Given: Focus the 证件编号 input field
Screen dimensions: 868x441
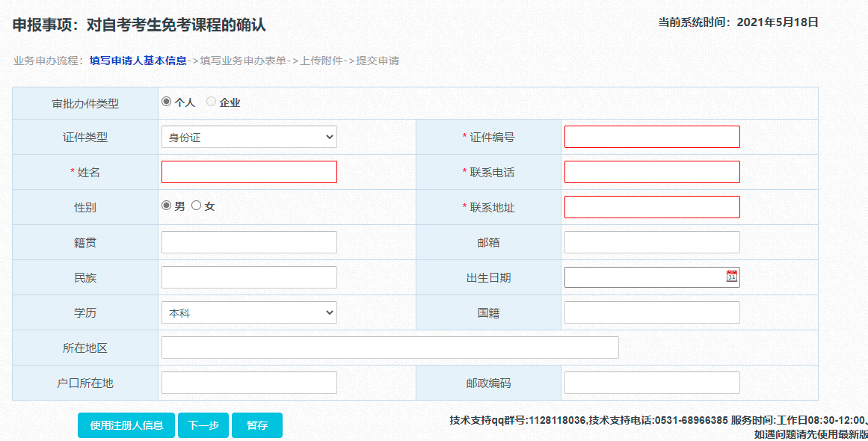Looking at the screenshot, I should [651, 137].
